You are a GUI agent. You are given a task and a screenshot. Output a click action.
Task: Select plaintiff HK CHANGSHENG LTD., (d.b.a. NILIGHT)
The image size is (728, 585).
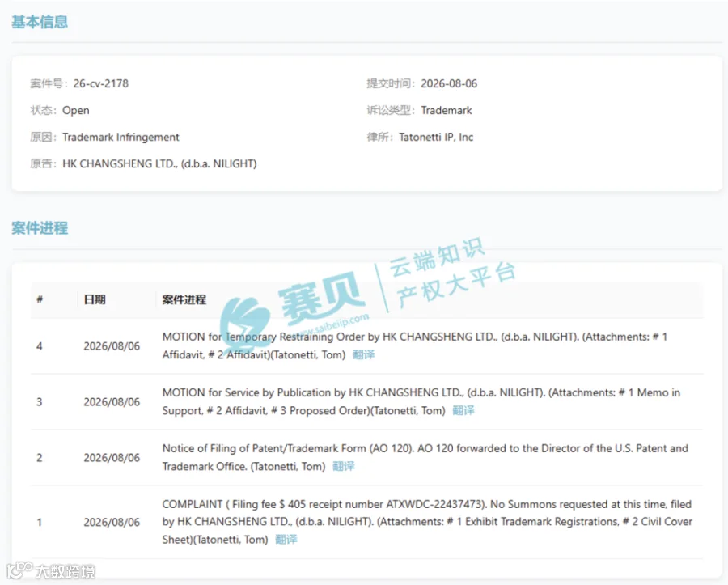tap(159, 164)
